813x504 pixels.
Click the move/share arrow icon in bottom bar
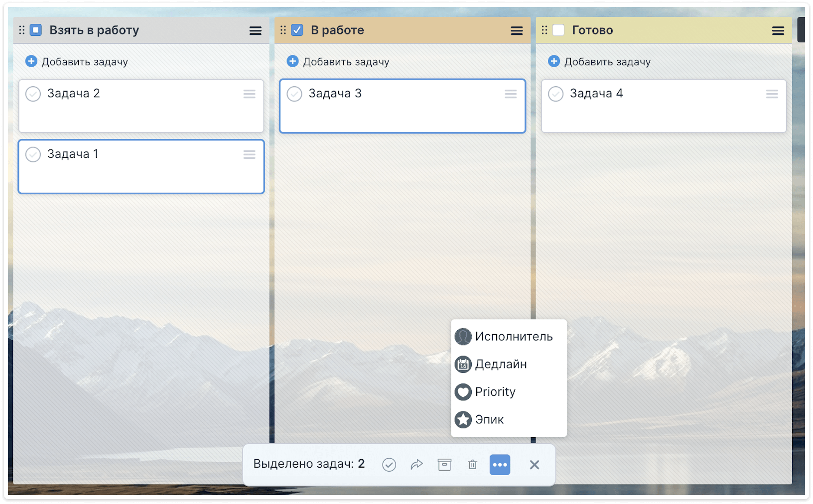point(416,465)
